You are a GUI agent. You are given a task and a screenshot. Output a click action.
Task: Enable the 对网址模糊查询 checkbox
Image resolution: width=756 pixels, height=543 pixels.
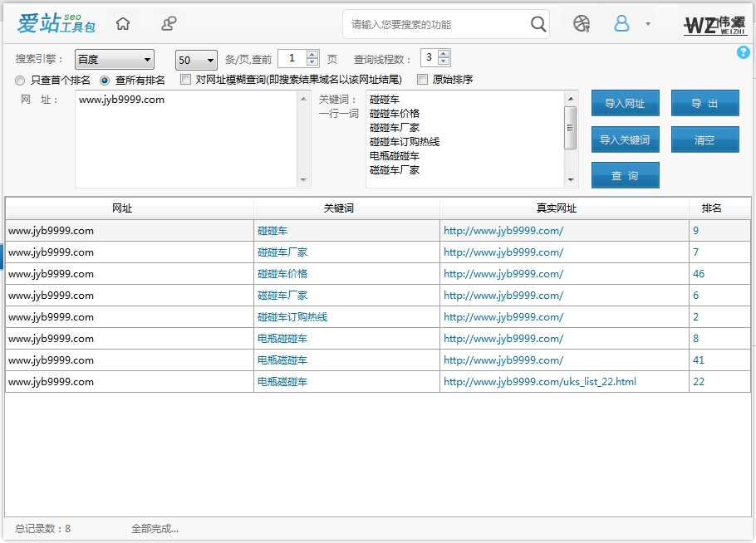(184, 80)
